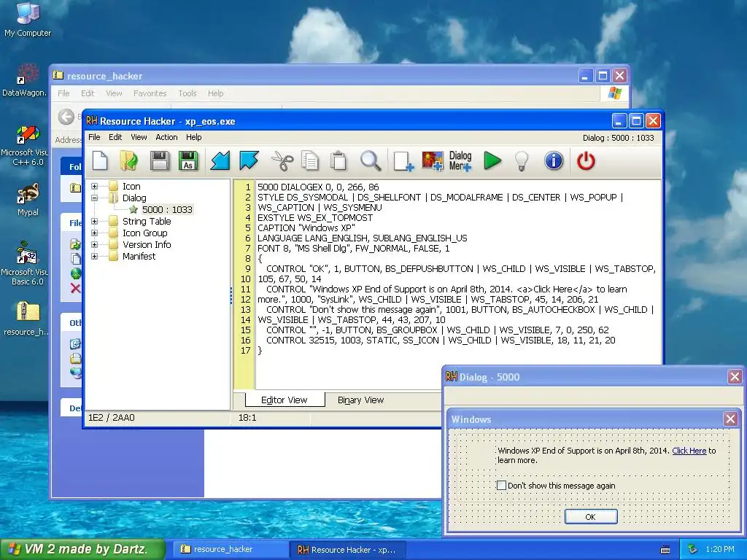Viewport: 747px width, 560px height.
Task: Click the New blank script icon
Action: click(x=100, y=161)
